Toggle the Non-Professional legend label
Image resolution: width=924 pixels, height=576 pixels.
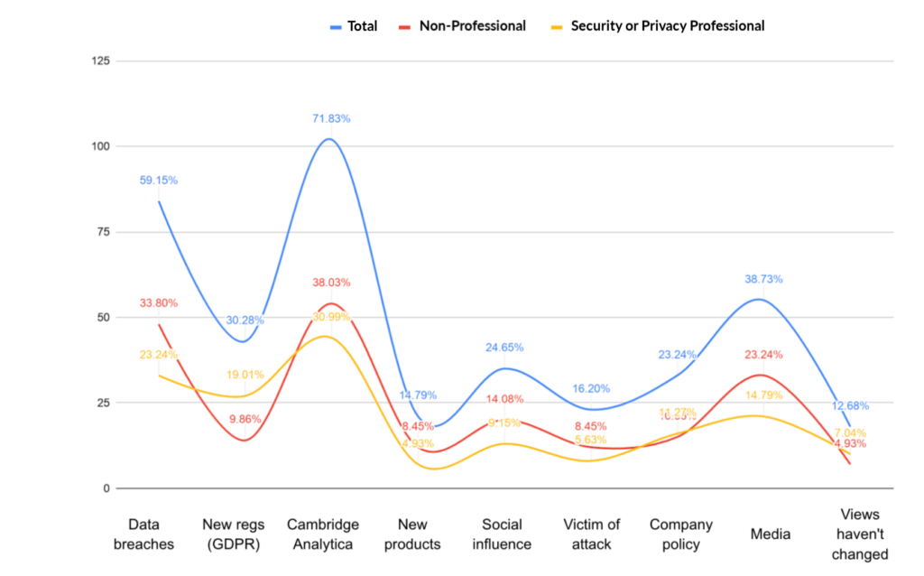(472, 26)
